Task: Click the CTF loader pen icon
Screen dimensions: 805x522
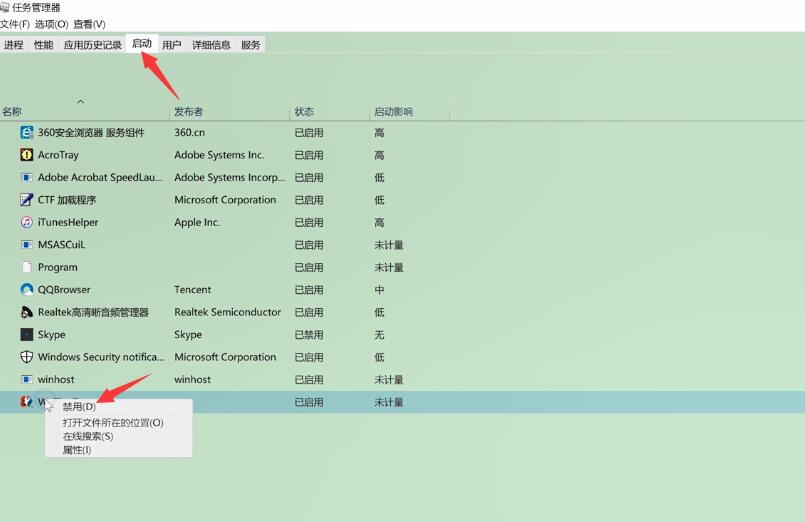Action: (27, 200)
